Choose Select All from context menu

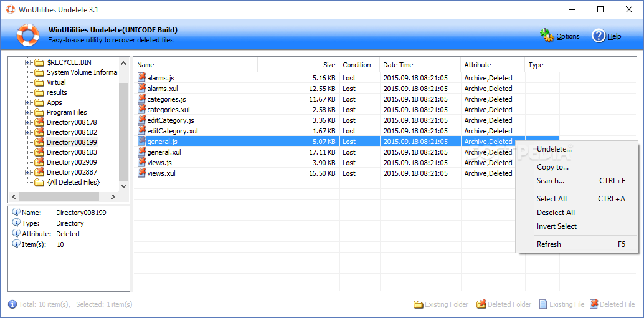[577, 199]
